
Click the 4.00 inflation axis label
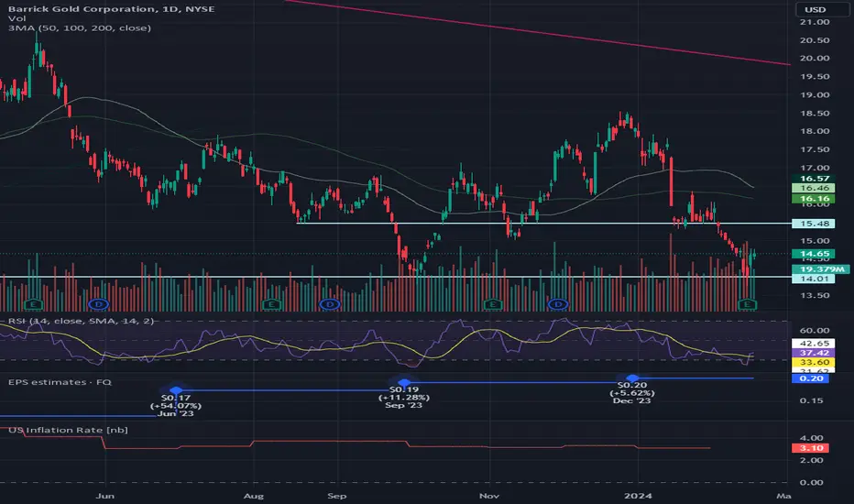coord(812,437)
